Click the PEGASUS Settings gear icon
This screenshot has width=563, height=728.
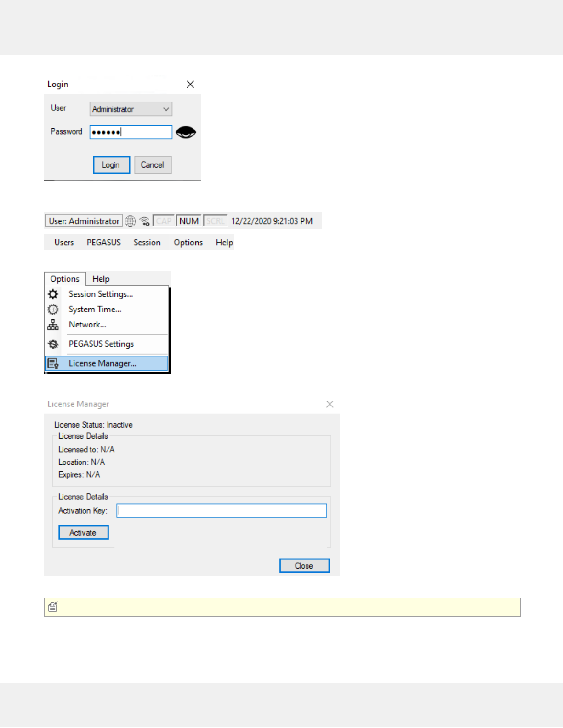[x=53, y=344]
